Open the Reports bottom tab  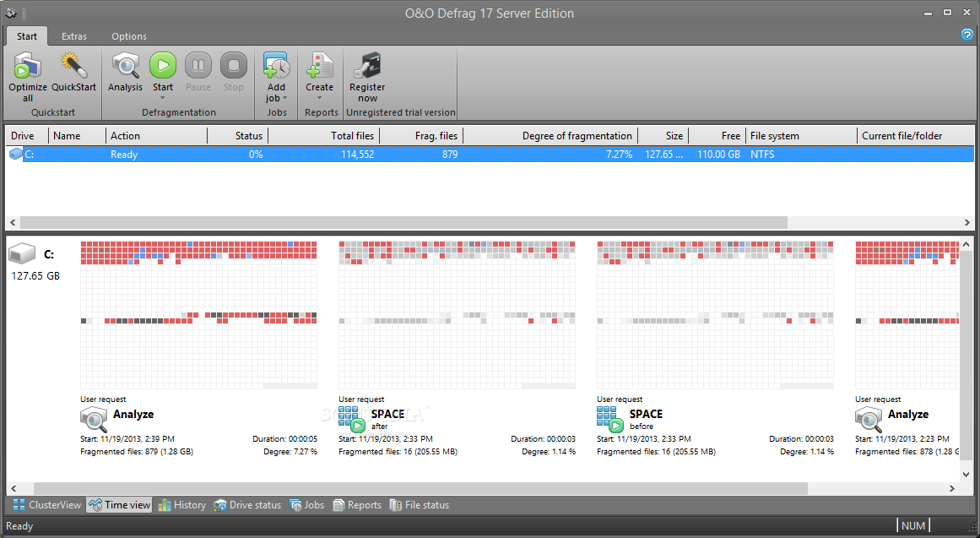pos(357,505)
